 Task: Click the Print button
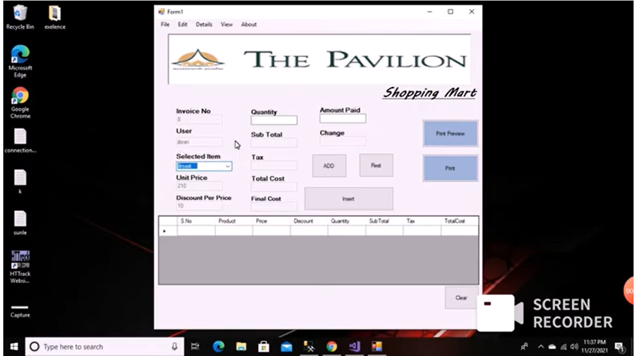coord(451,168)
